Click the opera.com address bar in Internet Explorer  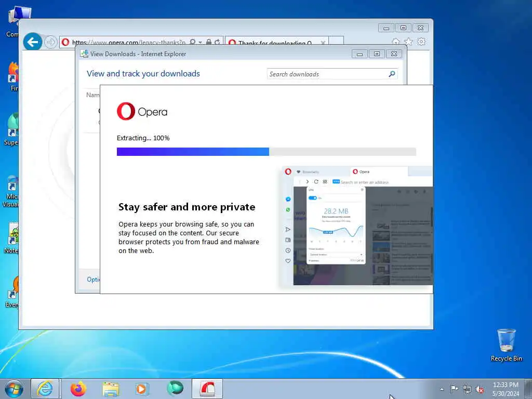[x=129, y=43]
